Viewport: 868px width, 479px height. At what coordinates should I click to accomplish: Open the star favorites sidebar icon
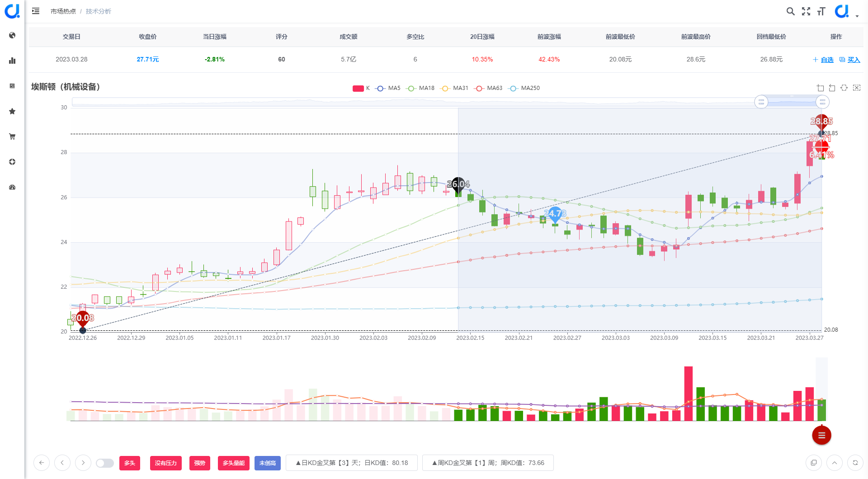point(12,111)
